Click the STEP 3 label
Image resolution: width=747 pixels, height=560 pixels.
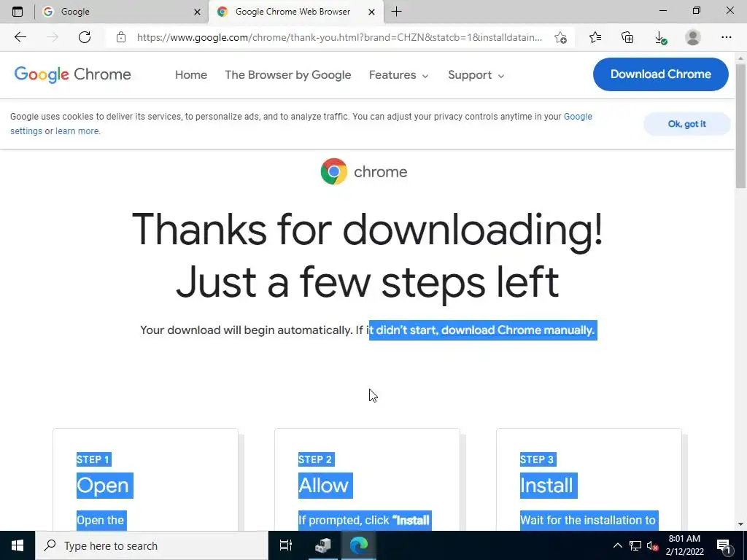coord(538,459)
